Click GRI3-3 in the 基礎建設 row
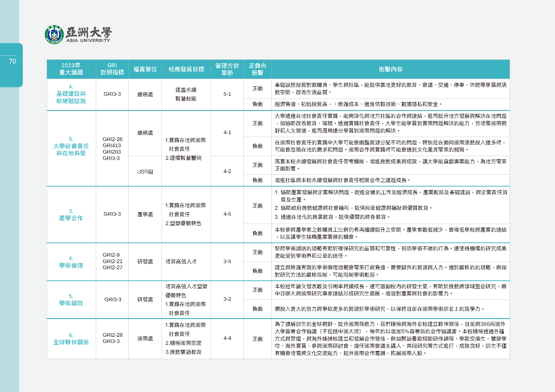The image size is (555, 392). tap(112, 94)
